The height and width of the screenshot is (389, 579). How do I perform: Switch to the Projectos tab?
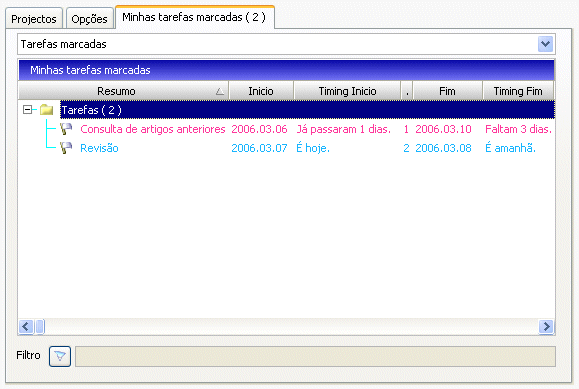(34, 18)
